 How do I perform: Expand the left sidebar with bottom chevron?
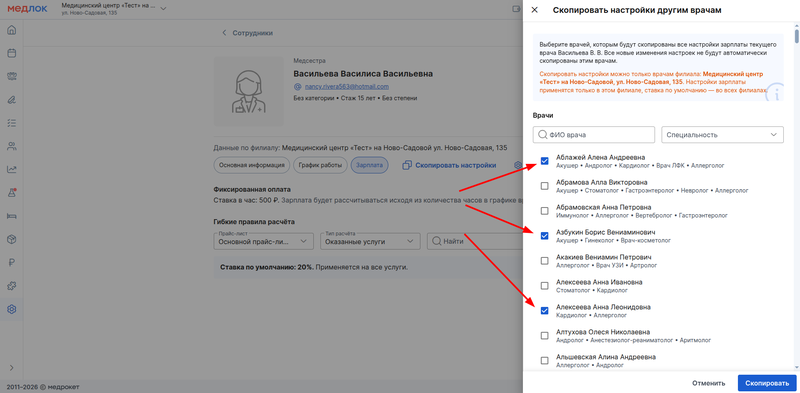pyautogui.click(x=11, y=367)
